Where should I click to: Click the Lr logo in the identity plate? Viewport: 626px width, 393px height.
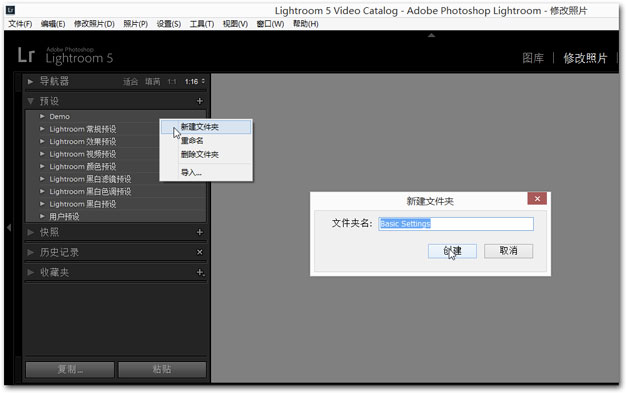pos(26,55)
